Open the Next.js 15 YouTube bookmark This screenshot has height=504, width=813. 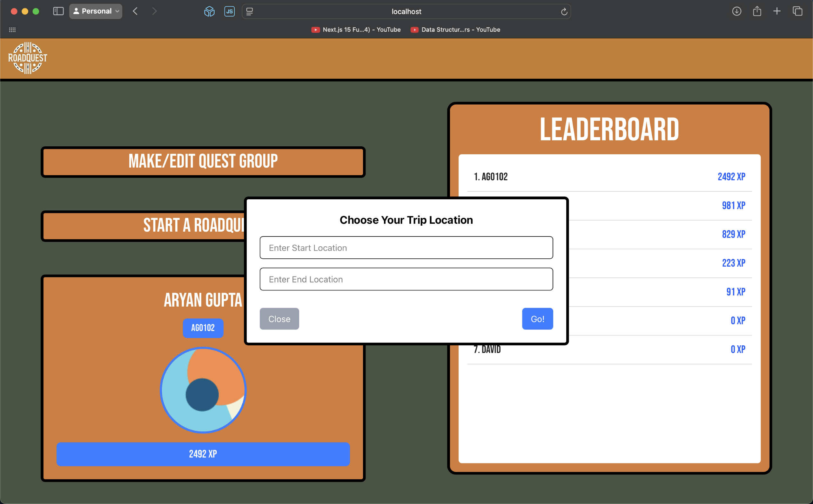click(x=356, y=30)
